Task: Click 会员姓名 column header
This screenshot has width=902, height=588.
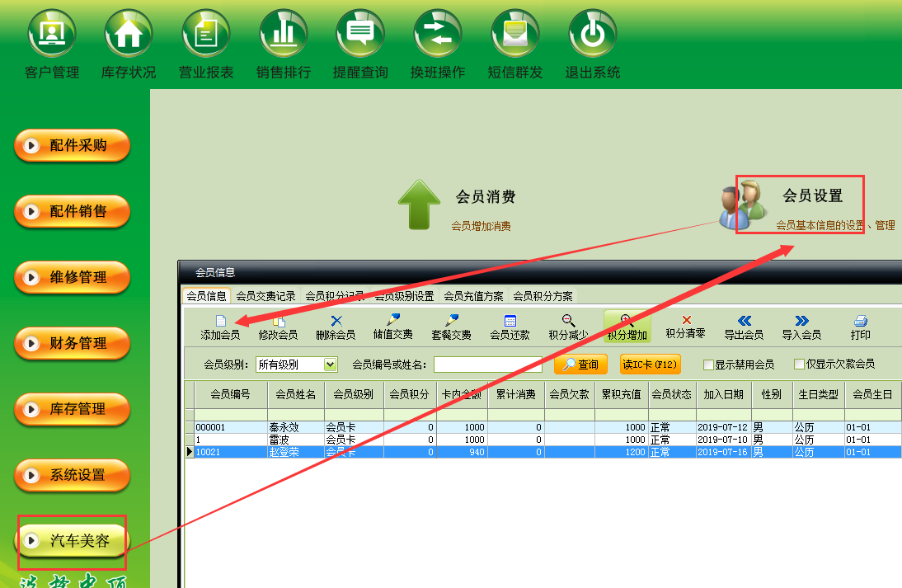Action: pyautogui.click(x=296, y=395)
